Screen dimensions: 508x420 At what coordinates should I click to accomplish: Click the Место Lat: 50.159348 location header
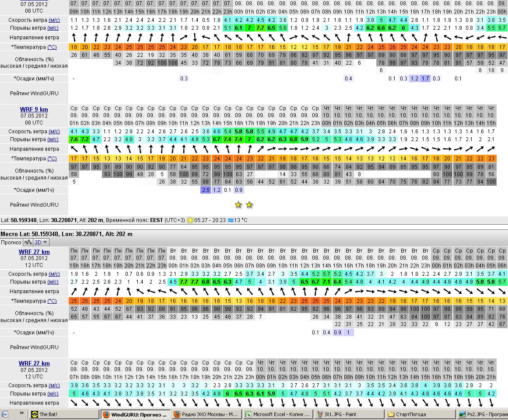(66, 234)
